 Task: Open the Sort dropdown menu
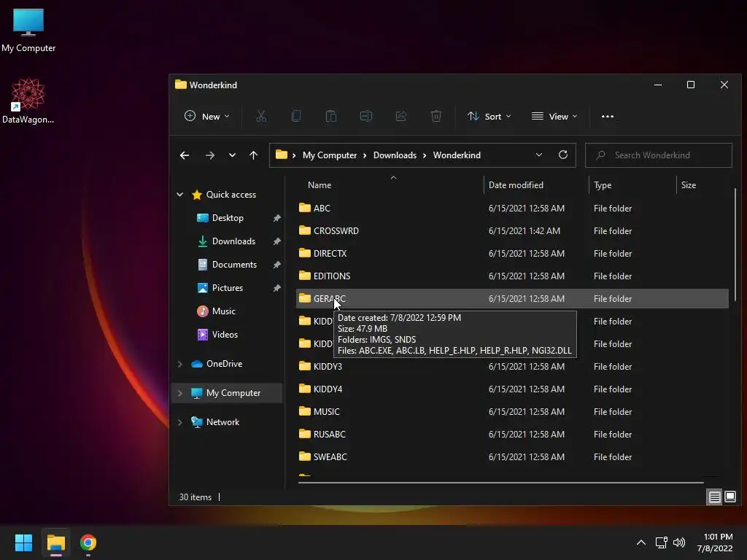click(489, 116)
